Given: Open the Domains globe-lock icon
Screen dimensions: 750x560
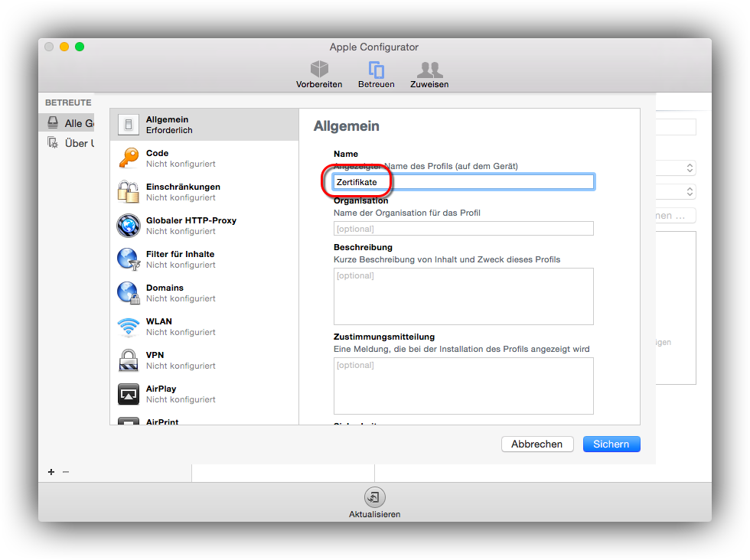Looking at the screenshot, I should [129, 293].
